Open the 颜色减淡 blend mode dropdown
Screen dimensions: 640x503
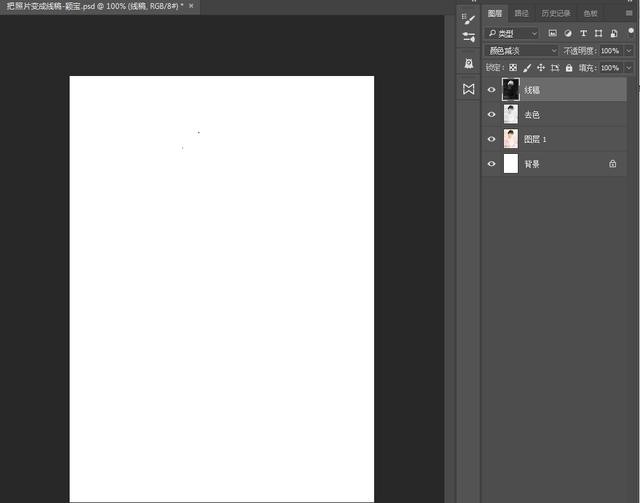(521, 51)
